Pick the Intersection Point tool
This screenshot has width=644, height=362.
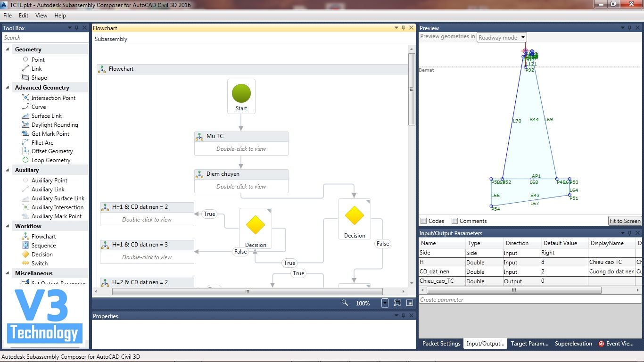click(x=53, y=98)
